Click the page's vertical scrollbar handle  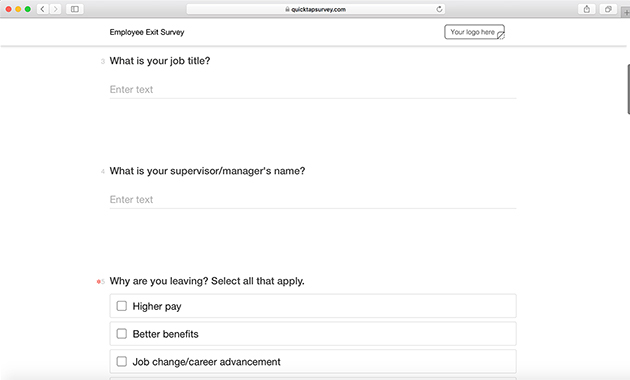628,89
